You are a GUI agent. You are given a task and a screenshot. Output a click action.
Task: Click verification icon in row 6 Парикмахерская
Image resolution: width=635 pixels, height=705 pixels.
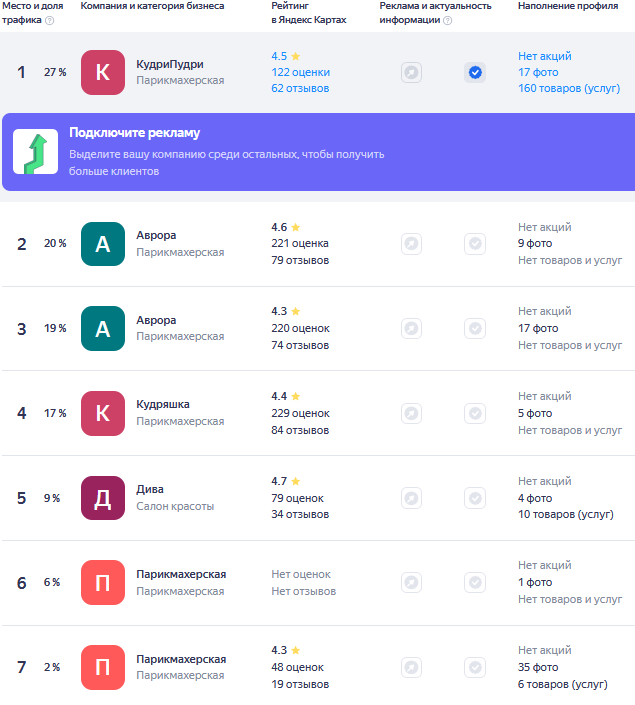tap(475, 583)
